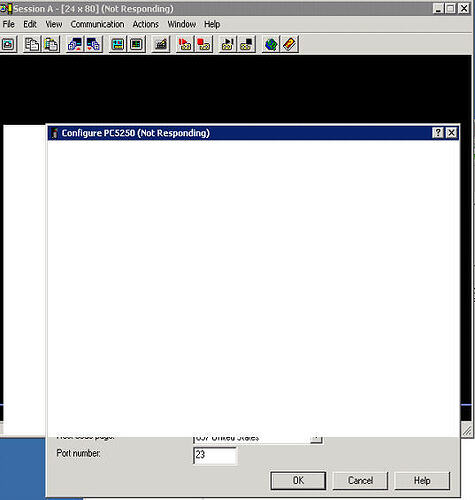Click the Quit macro playback icon
This screenshot has width=475, height=500.
point(246,44)
